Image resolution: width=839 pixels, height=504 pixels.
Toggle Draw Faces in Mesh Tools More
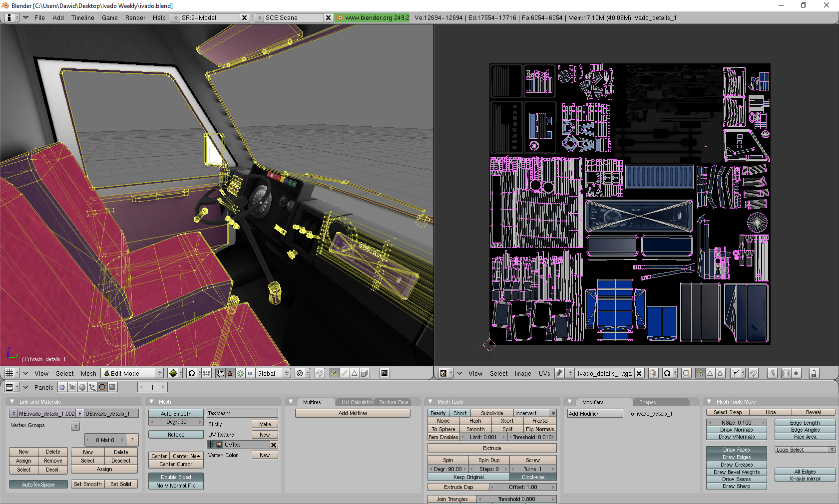click(x=736, y=450)
